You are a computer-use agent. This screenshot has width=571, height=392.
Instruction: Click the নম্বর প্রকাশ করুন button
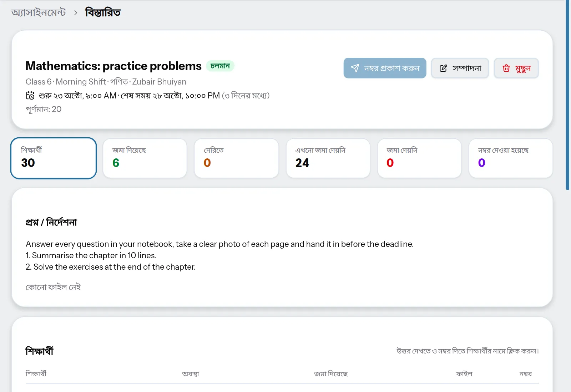click(x=385, y=68)
